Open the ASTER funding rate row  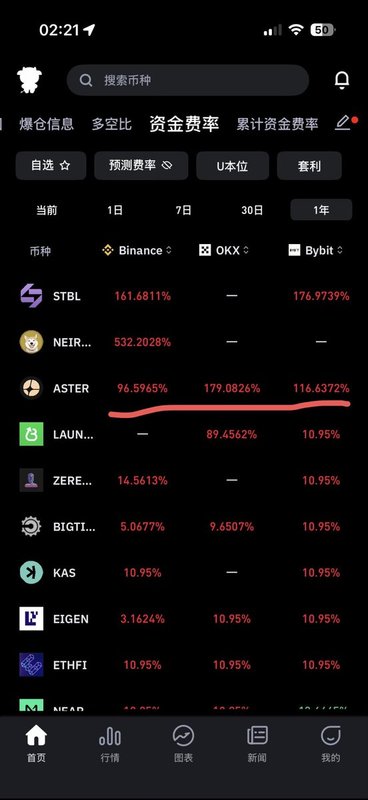[184, 388]
